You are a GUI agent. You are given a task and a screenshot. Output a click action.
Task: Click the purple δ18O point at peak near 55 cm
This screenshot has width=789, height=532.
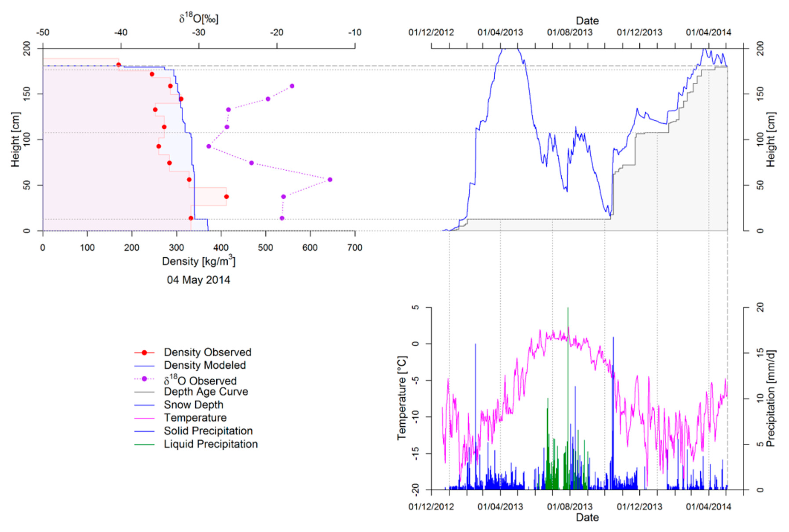(330, 179)
